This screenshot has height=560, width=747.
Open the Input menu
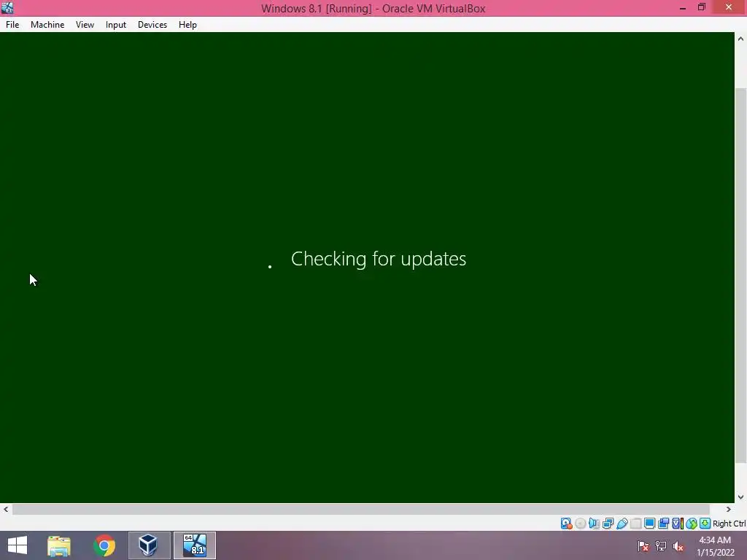click(x=116, y=25)
